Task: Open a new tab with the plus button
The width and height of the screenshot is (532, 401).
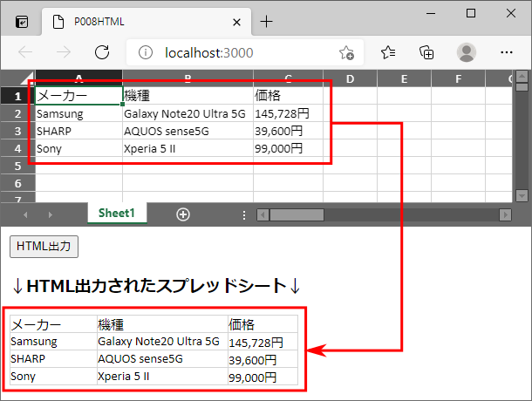Action: click(x=266, y=22)
